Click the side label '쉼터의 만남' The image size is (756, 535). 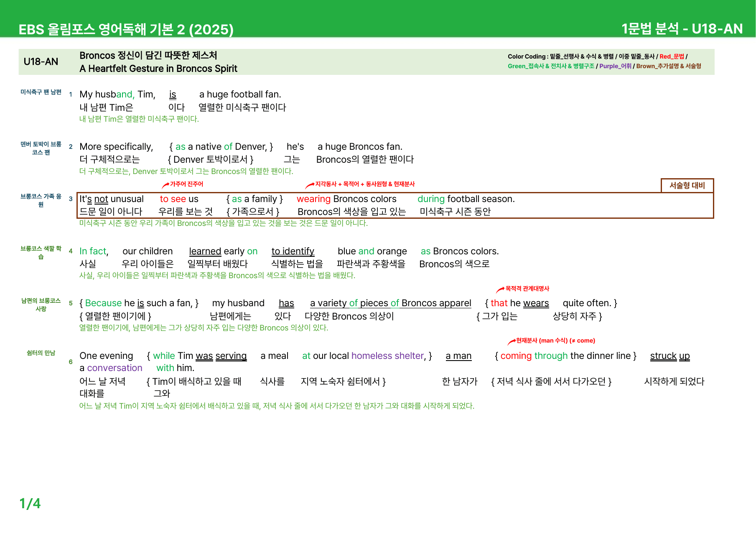coord(41,353)
